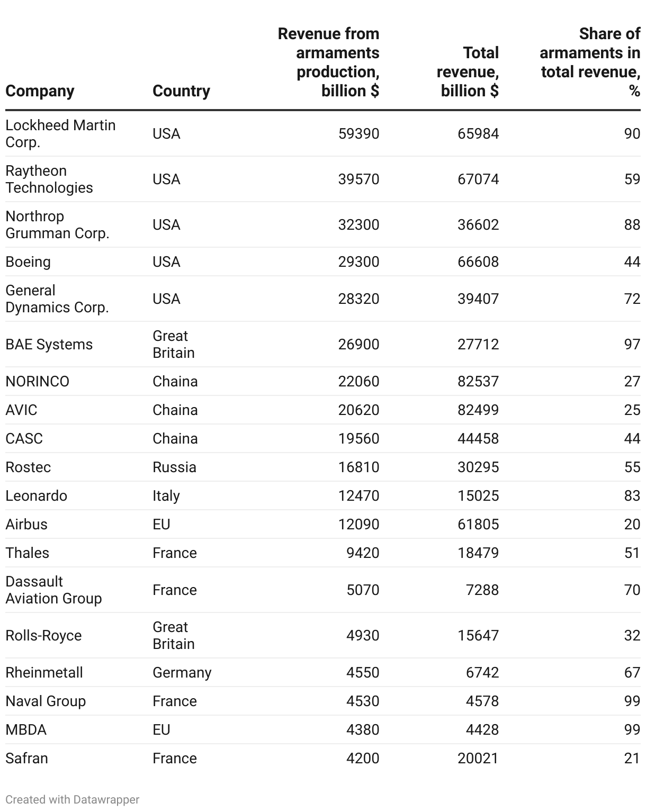Image resolution: width=646 pixels, height=812 pixels.
Task: Select the Rolls-Royce company name
Action: 43,636
